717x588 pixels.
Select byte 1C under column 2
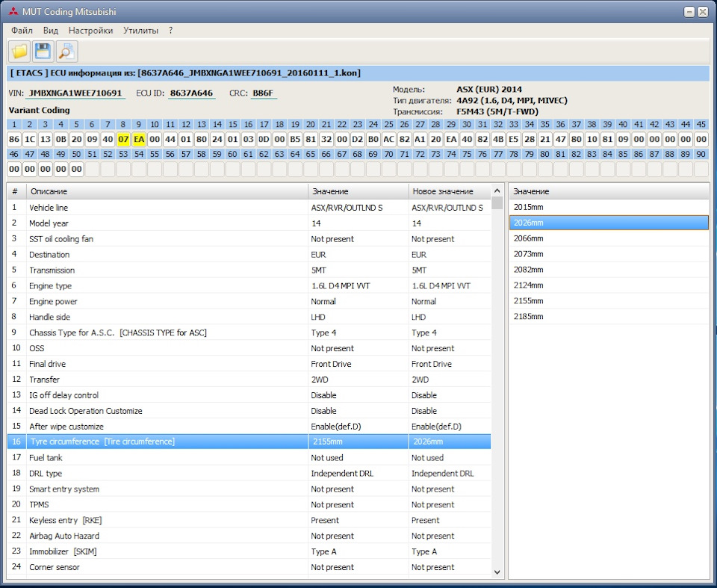click(30, 139)
